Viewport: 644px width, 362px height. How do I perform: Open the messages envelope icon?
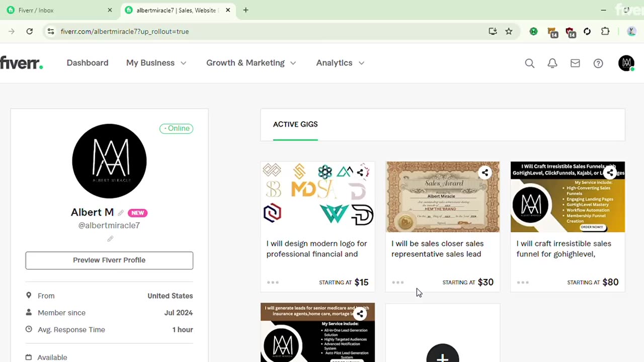click(x=575, y=63)
